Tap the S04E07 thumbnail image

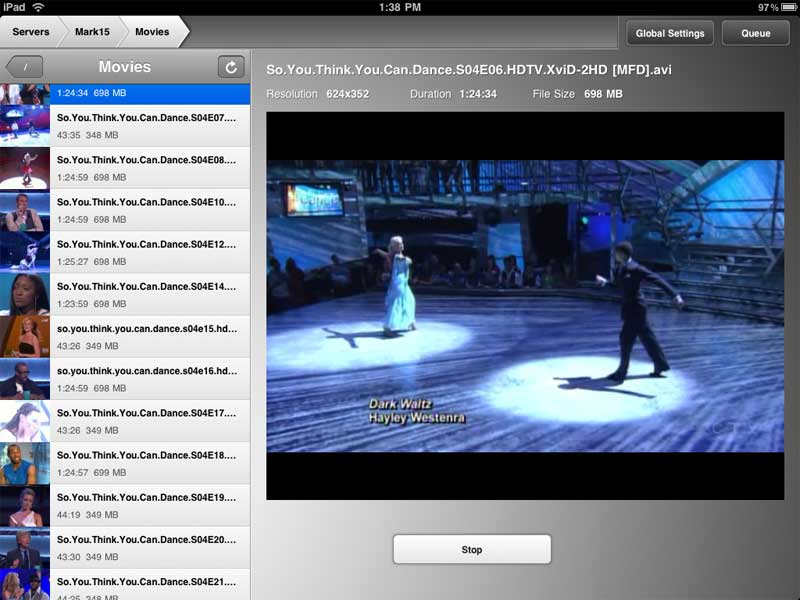pyautogui.click(x=25, y=126)
